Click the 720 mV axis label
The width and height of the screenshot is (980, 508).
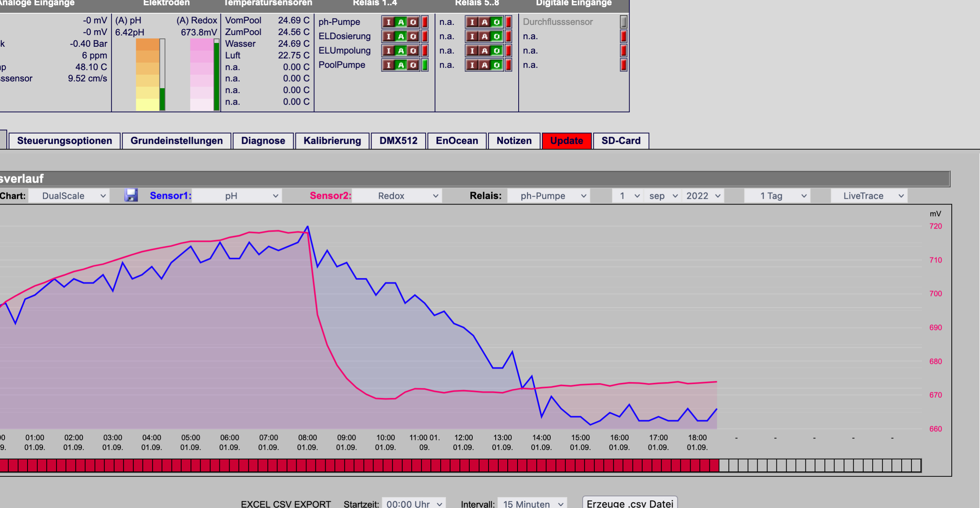click(936, 226)
